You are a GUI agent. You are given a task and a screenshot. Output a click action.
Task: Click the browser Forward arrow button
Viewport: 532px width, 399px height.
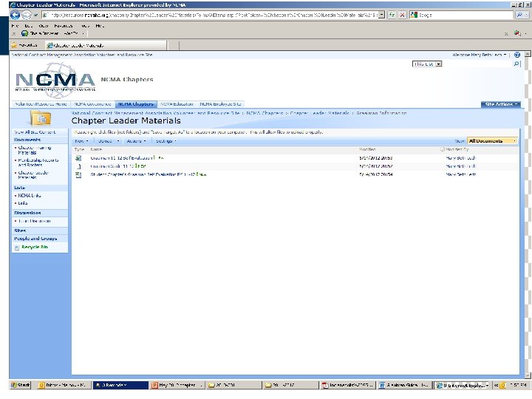point(26,15)
